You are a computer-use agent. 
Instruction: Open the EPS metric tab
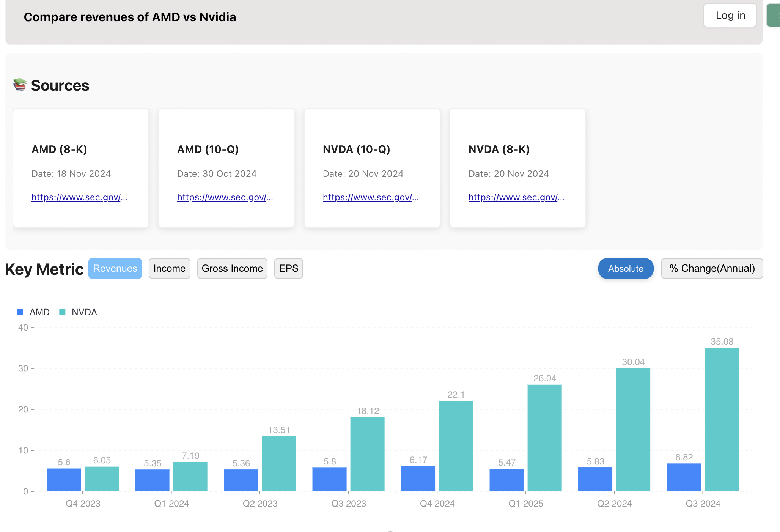[x=289, y=268]
